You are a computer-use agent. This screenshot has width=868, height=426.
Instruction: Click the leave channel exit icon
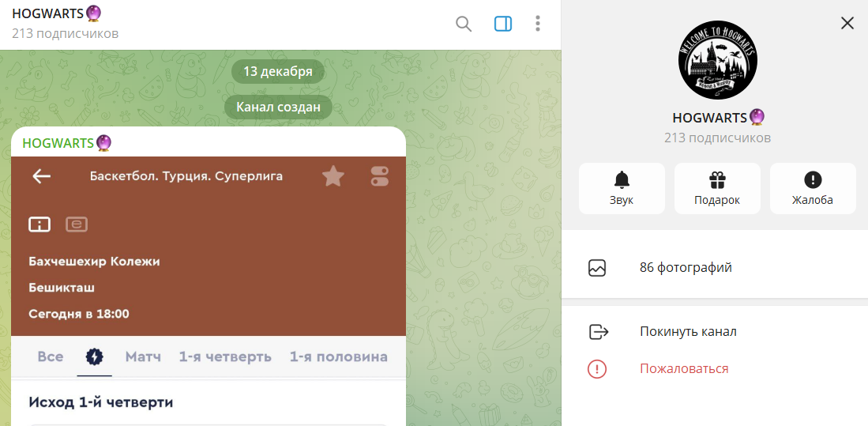tap(598, 332)
